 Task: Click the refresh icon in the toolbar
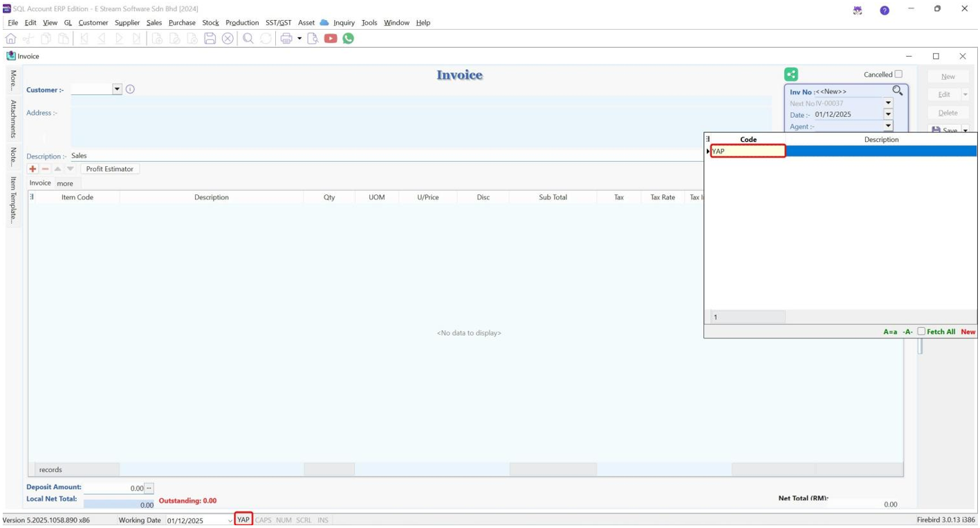click(266, 39)
